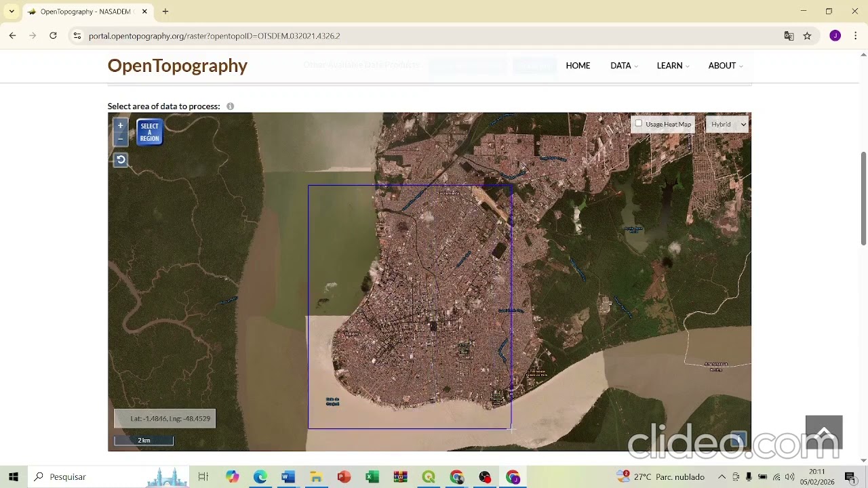
Task: Expand the DATA menu
Action: (x=620, y=66)
